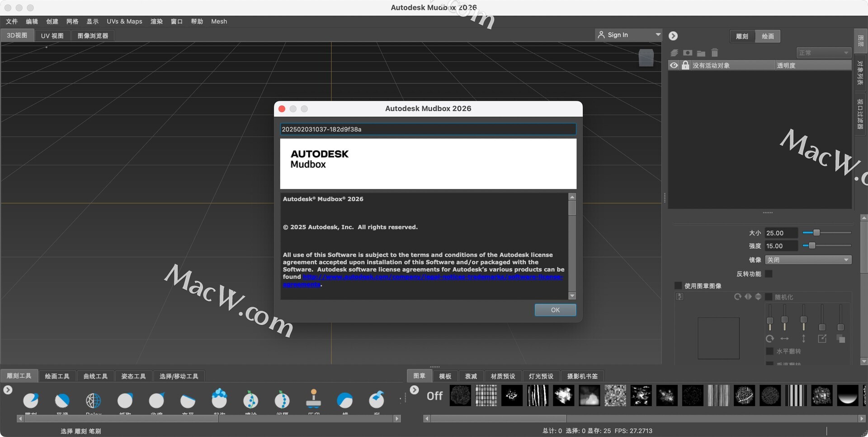Open the 正常 blend mode dropdown
Screen dimensions: 868x437
[824, 53]
